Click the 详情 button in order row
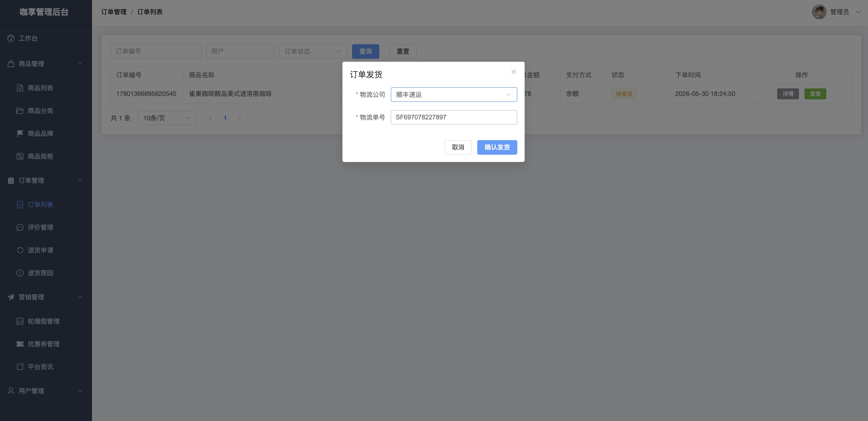This screenshot has height=421, width=868. (788, 94)
